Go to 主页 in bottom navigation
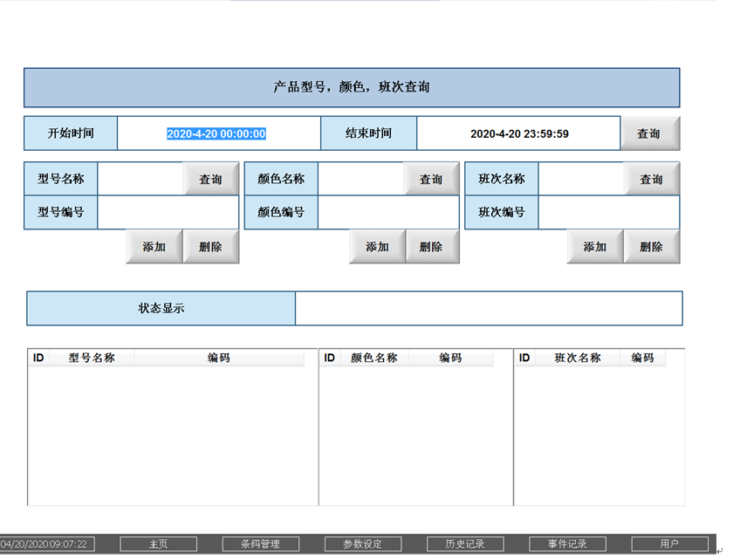 (158, 544)
